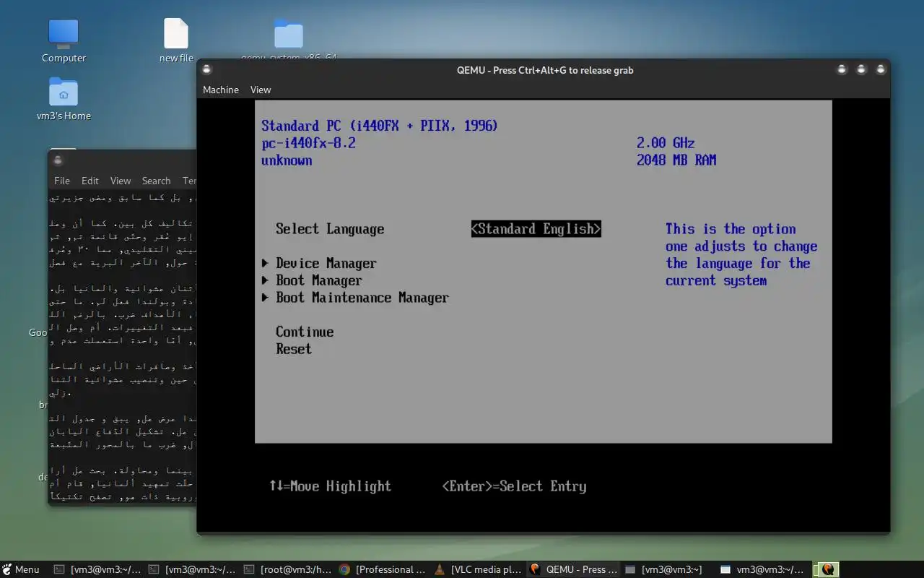Switch to root@vm3 terminal in taskbar

[287, 569]
